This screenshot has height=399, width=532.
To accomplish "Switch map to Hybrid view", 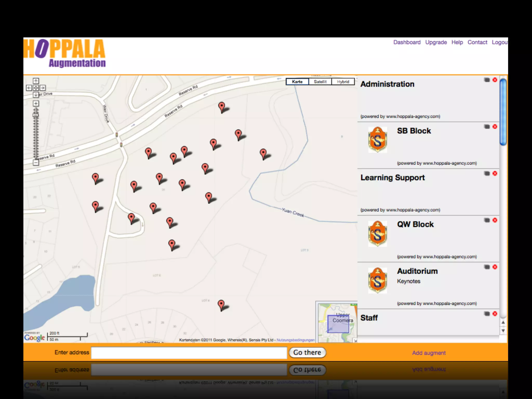I will [343, 82].
